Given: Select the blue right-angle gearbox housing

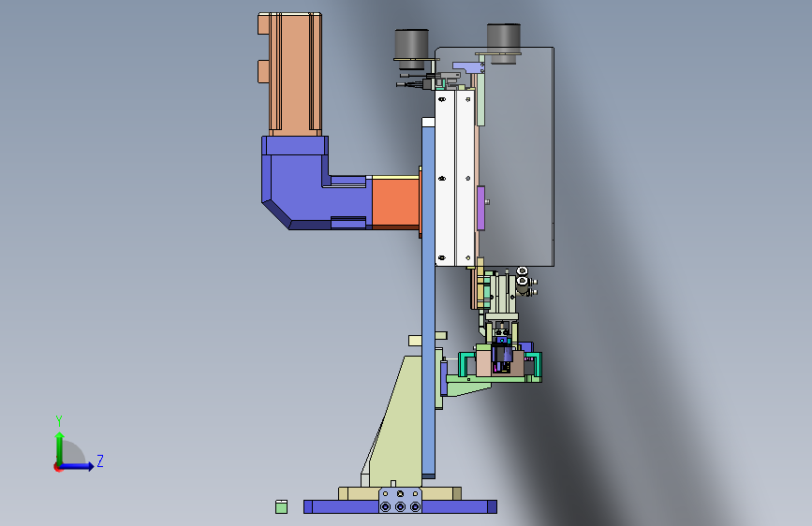Looking at the screenshot, I should tap(298, 182).
